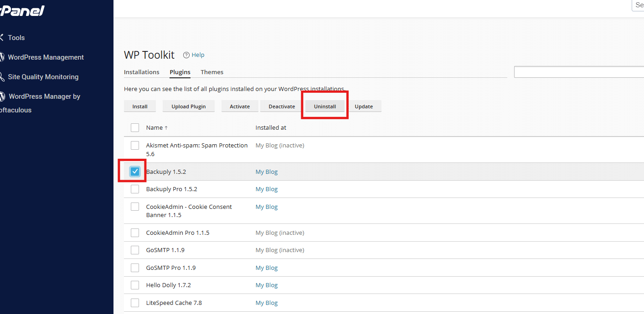Click Deactivate for selected plugins

click(x=281, y=106)
